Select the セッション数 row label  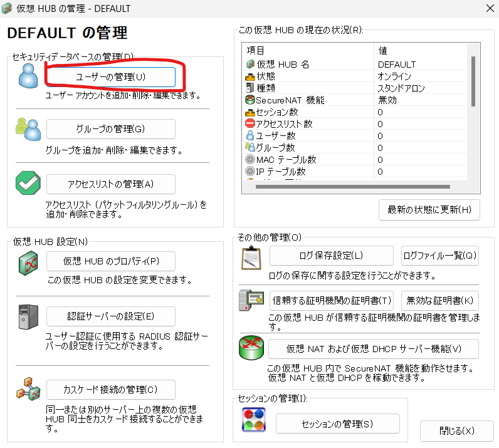277,112
